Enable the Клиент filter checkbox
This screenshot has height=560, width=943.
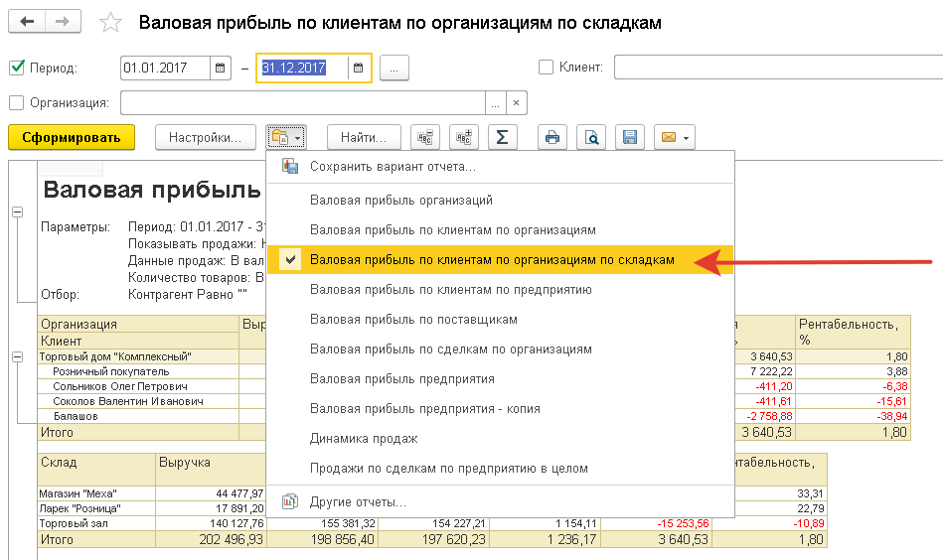546,68
